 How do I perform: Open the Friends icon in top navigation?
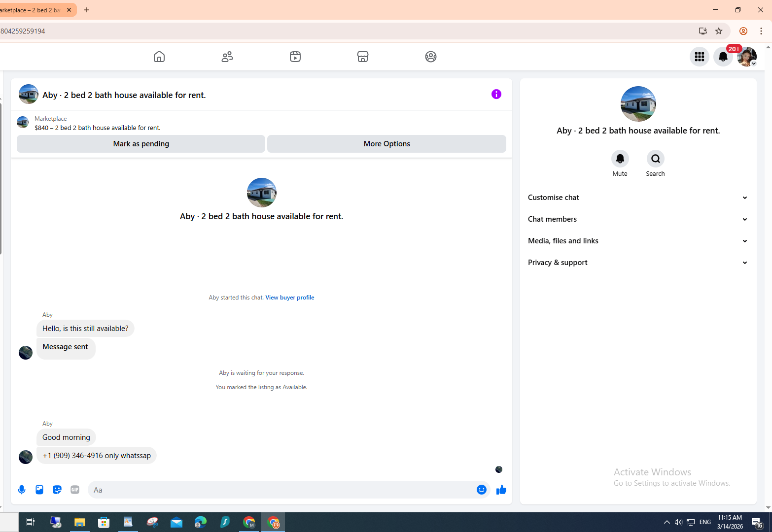pos(227,57)
